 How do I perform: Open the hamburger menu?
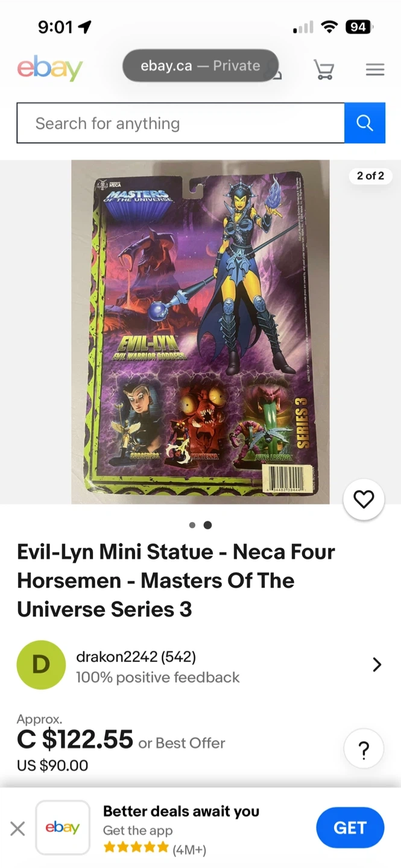[x=375, y=70]
